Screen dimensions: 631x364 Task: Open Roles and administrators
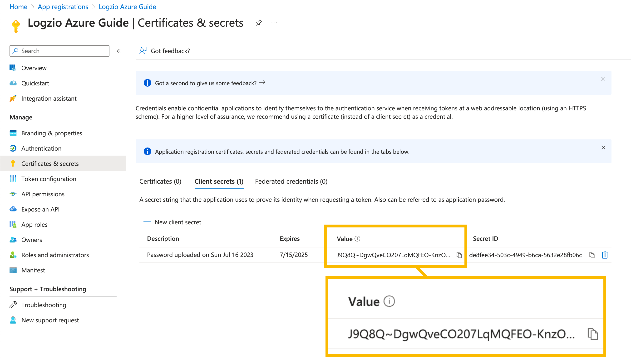(55, 255)
